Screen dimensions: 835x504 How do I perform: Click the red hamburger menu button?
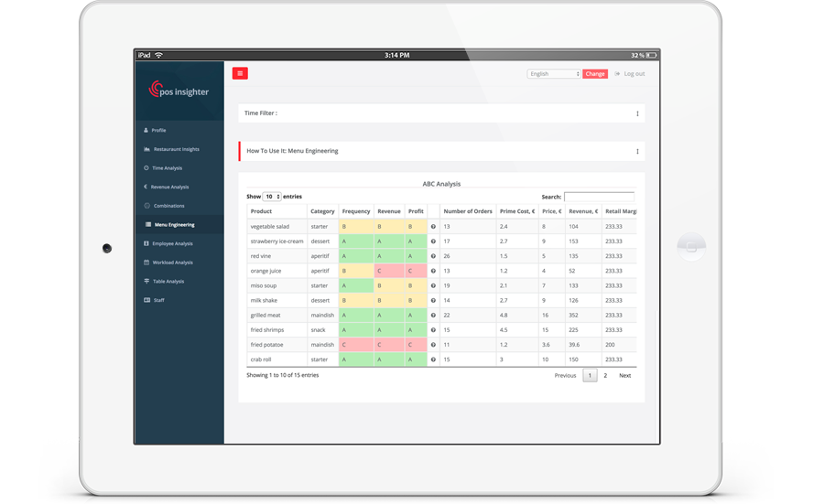(x=240, y=73)
